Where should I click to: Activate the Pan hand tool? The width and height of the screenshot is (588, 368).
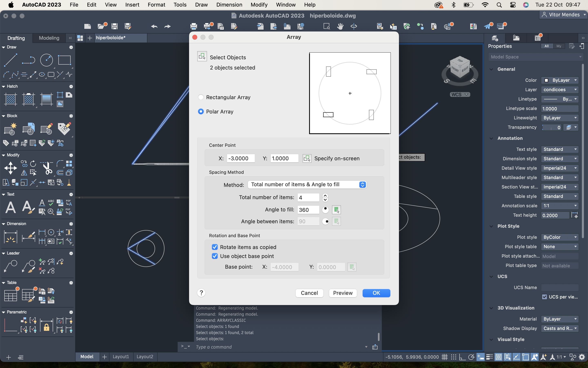[340, 26]
